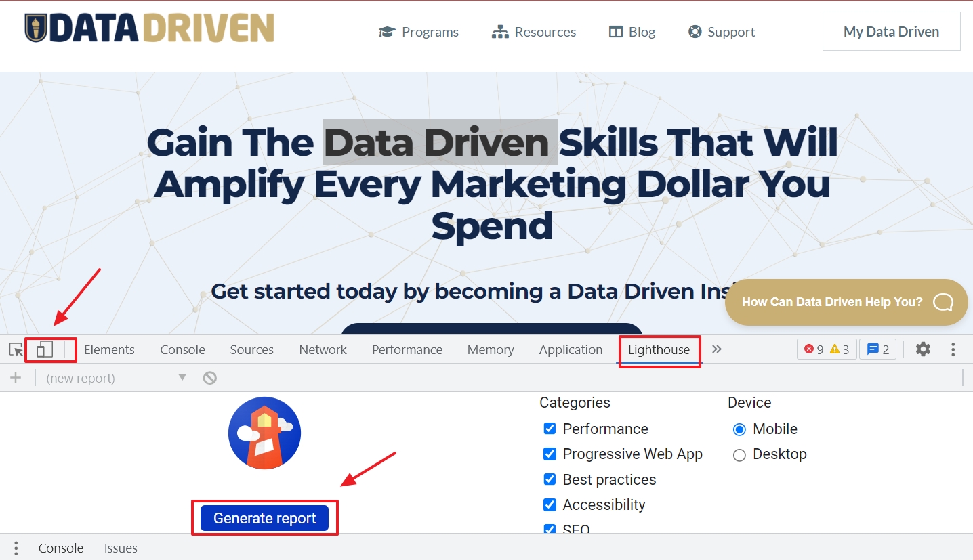Open the Lighthouse tab
This screenshot has height=560, width=973.
click(x=659, y=349)
